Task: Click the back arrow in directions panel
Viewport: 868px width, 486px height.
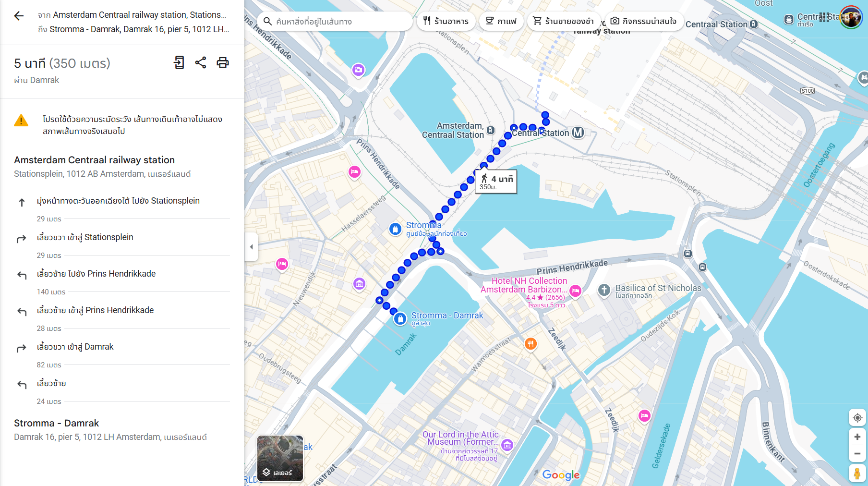Action: [x=19, y=16]
